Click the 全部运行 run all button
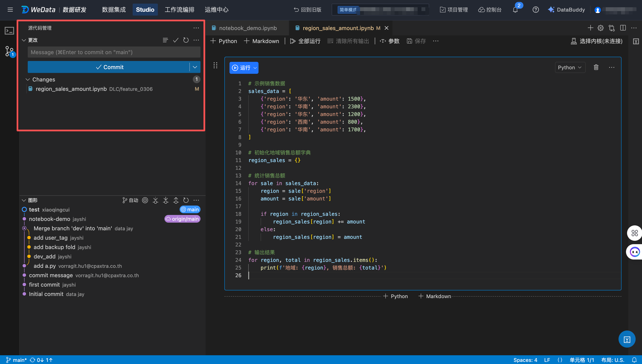 tap(305, 41)
